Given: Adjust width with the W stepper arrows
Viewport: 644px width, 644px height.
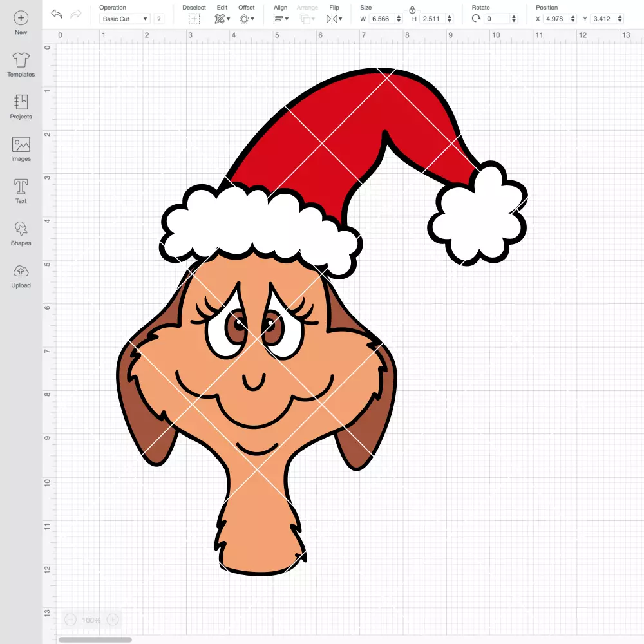Looking at the screenshot, I should [x=399, y=19].
